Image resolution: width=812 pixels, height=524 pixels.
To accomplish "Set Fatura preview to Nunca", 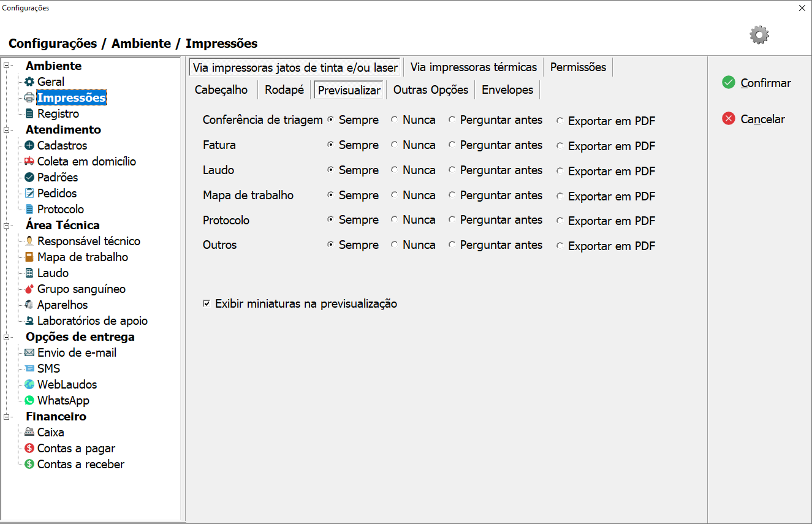I will point(394,145).
